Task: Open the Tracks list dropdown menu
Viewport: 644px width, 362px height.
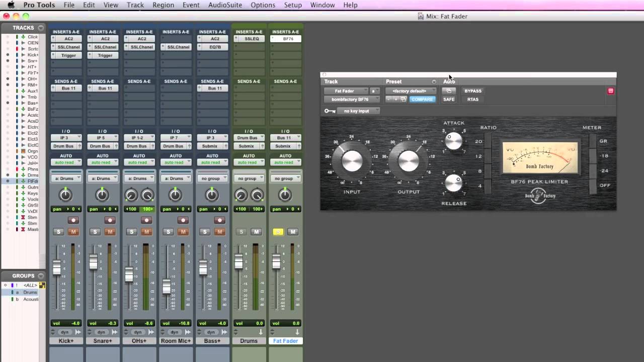Action: tap(41, 28)
